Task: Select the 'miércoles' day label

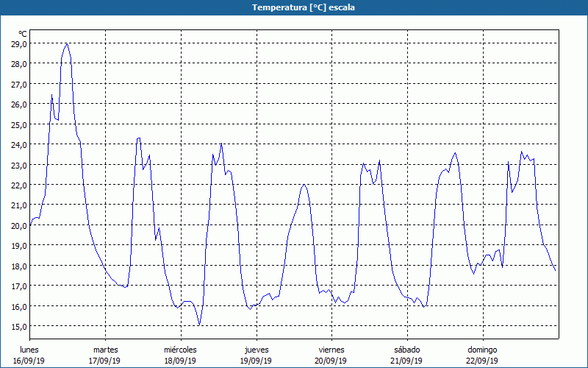Action: pyautogui.click(x=180, y=350)
